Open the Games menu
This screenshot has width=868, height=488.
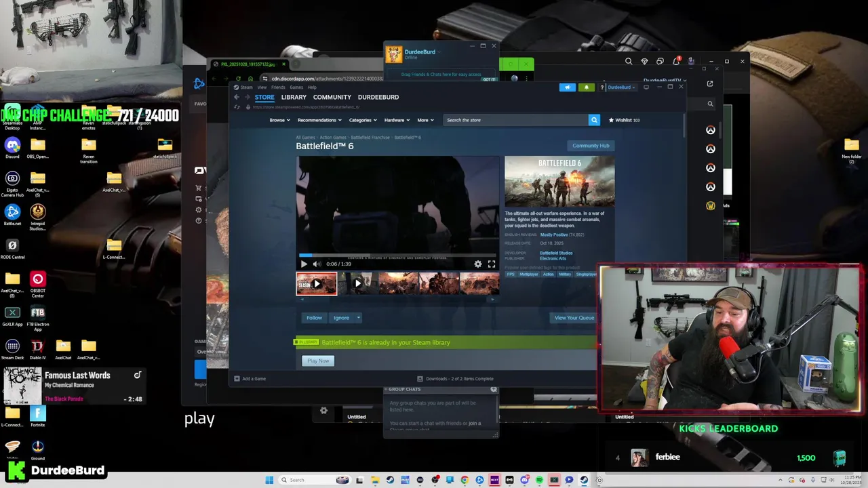point(296,87)
